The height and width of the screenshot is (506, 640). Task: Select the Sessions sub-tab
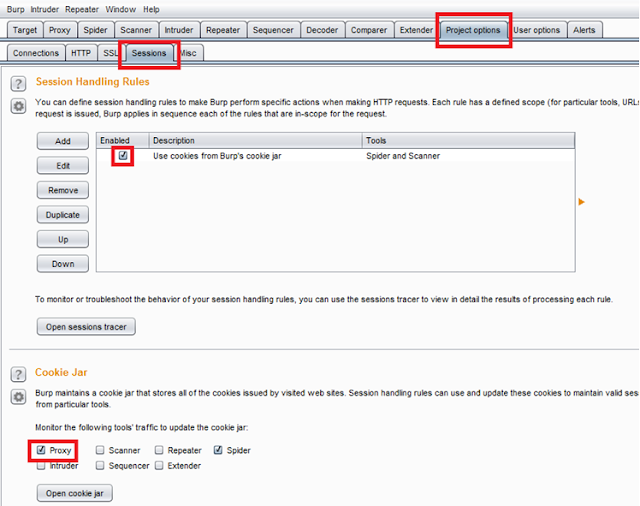(x=149, y=53)
